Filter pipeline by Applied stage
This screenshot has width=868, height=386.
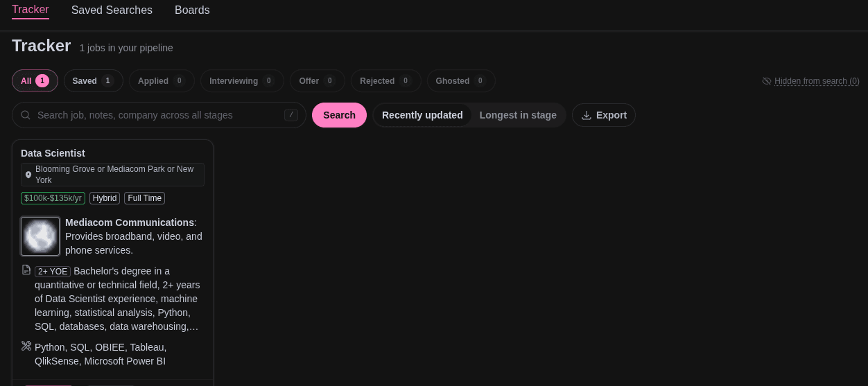pyautogui.click(x=162, y=80)
